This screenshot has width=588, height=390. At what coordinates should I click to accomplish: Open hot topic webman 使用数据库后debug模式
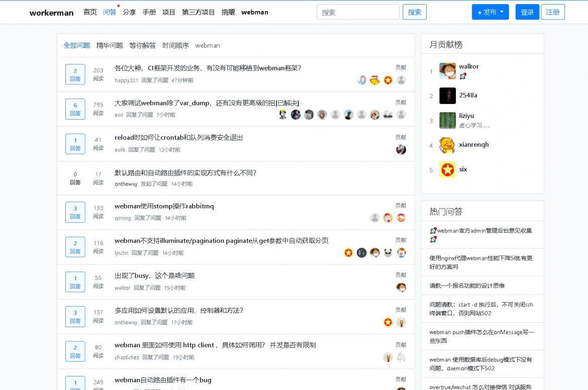[x=480, y=364]
